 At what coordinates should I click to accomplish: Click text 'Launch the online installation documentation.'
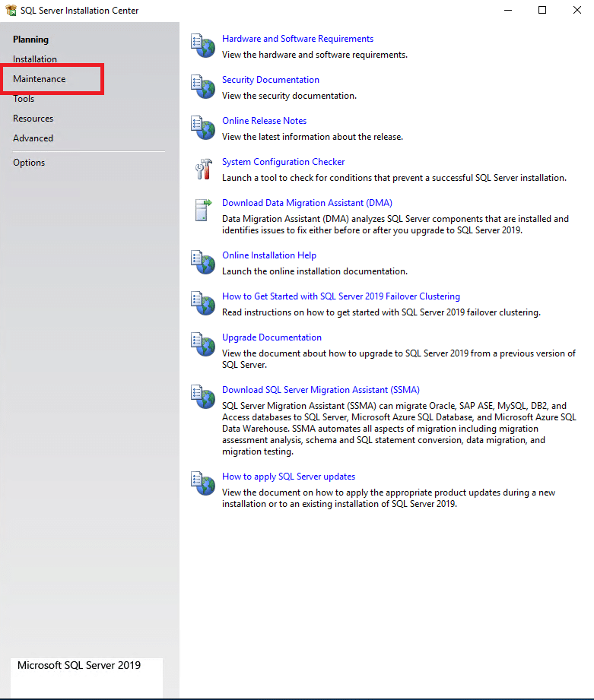[315, 271]
